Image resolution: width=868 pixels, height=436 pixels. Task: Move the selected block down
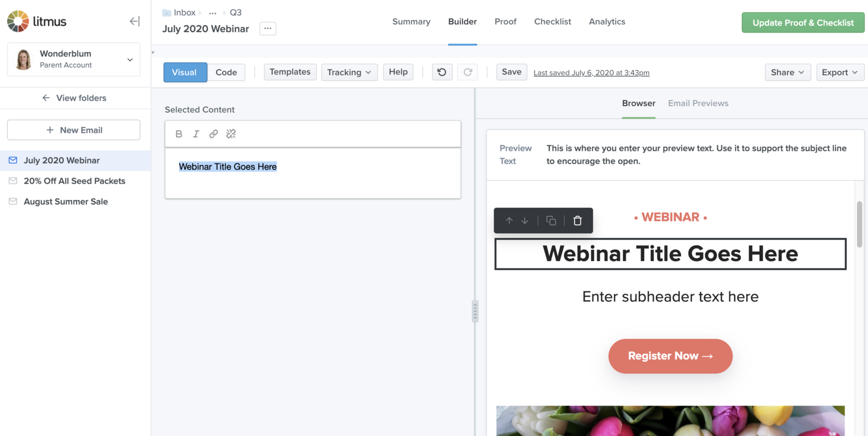point(525,221)
